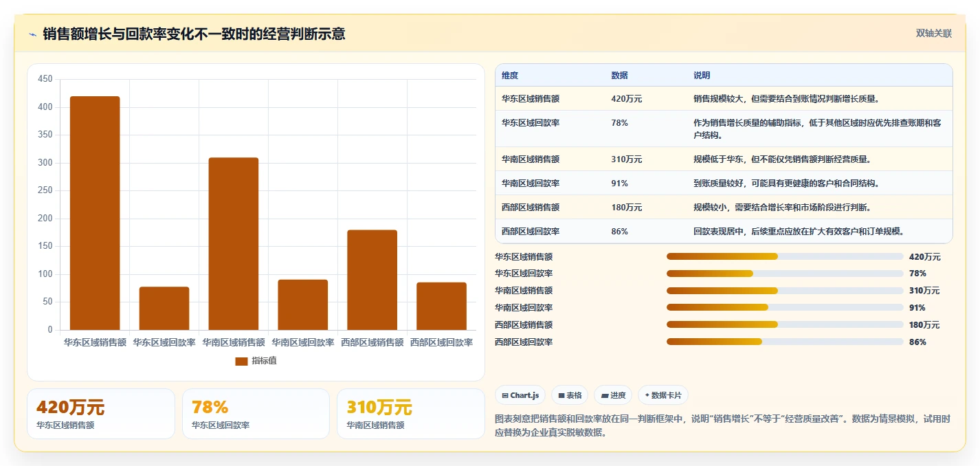980x466 pixels.
Task: Click the 进度 chip
Action: (x=613, y=395)
